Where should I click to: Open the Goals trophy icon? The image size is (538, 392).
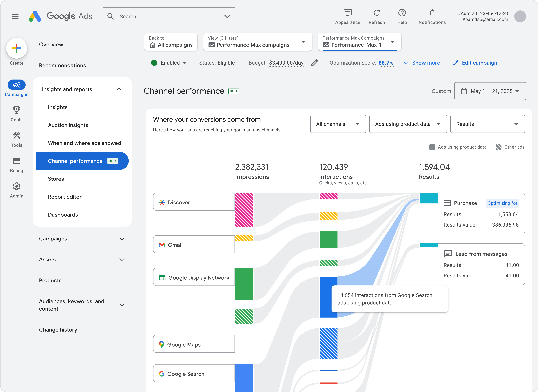(17, 110)
